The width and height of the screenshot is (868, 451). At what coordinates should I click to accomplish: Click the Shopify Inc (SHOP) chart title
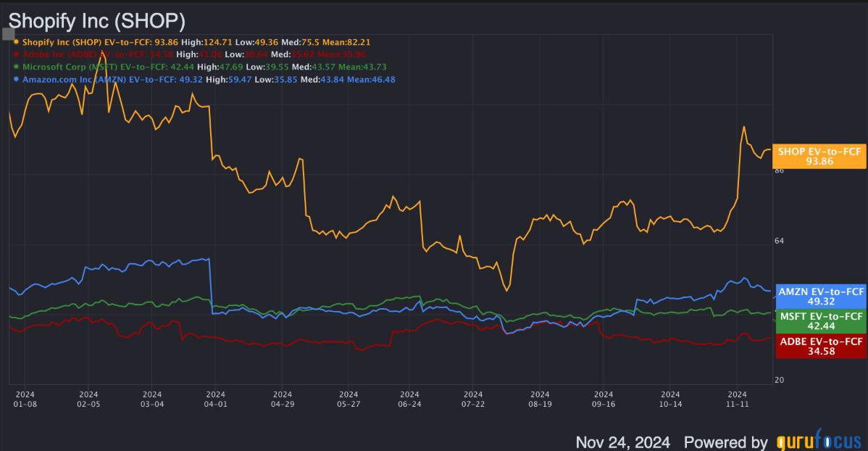pyautogui.click(x=97, y=21)
